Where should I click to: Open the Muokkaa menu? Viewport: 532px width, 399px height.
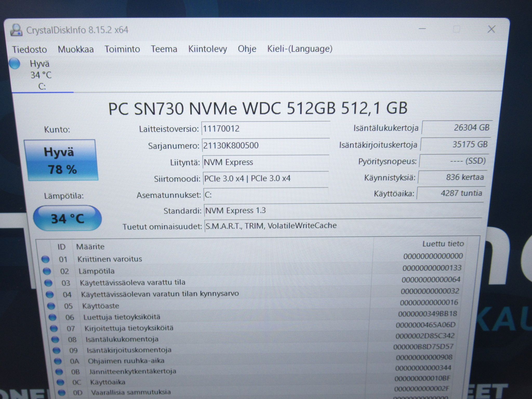pos(76,49)
